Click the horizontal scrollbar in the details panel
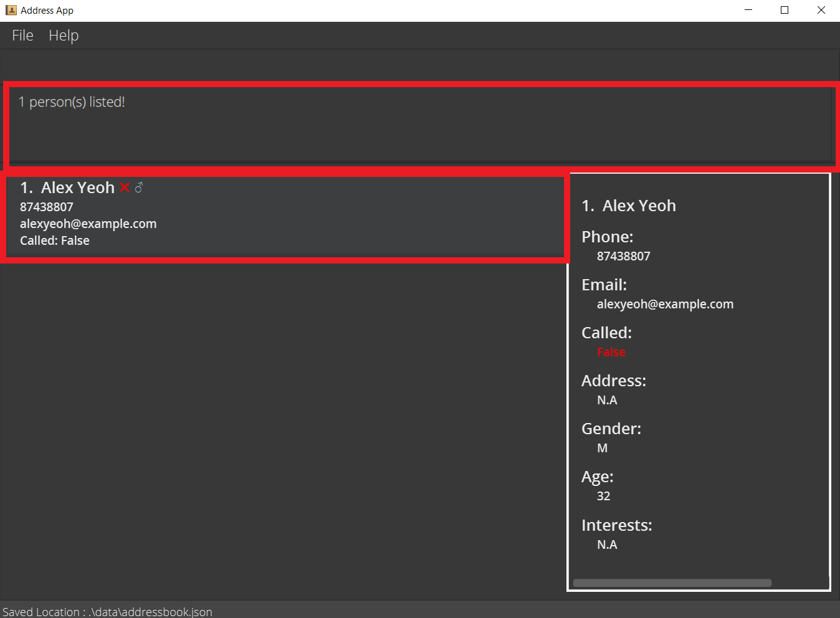 click(672, 583)
